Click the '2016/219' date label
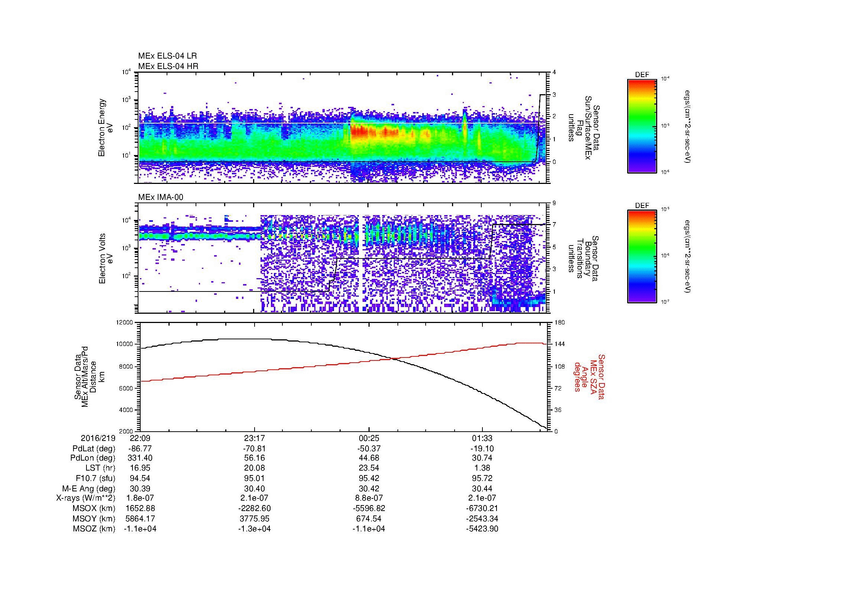 tap(98, 438)
